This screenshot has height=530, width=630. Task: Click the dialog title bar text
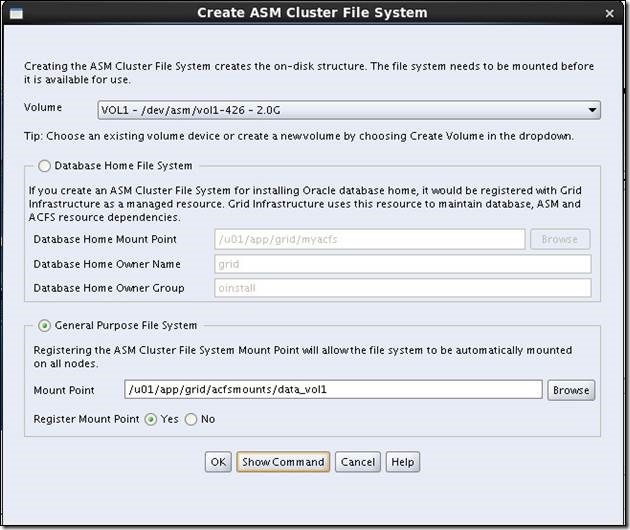pyautogui.click(x=312, y=13)
